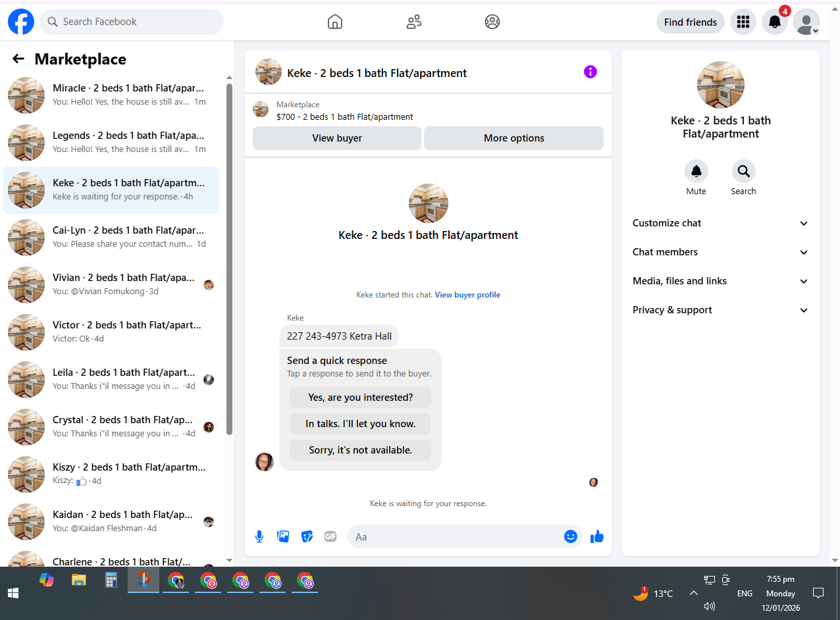Open the Home feed icon
This screenshot has height=620, width=840.
335,22
